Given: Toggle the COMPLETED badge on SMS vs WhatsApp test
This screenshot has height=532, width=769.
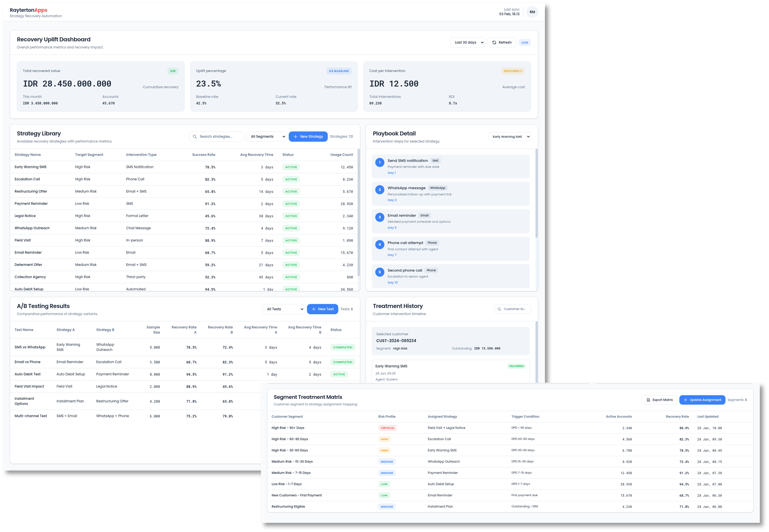Looking at the screenshot, I should [x=343, y=347].
